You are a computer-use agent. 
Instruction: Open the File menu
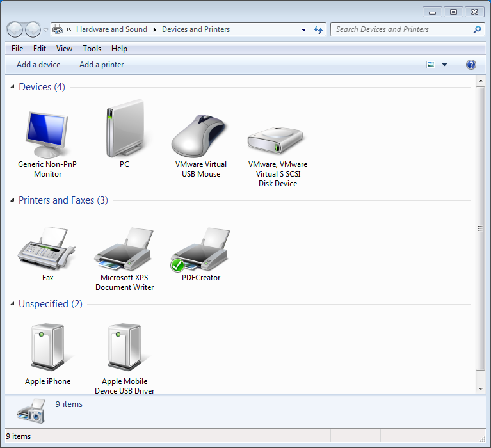click(17, 49)
